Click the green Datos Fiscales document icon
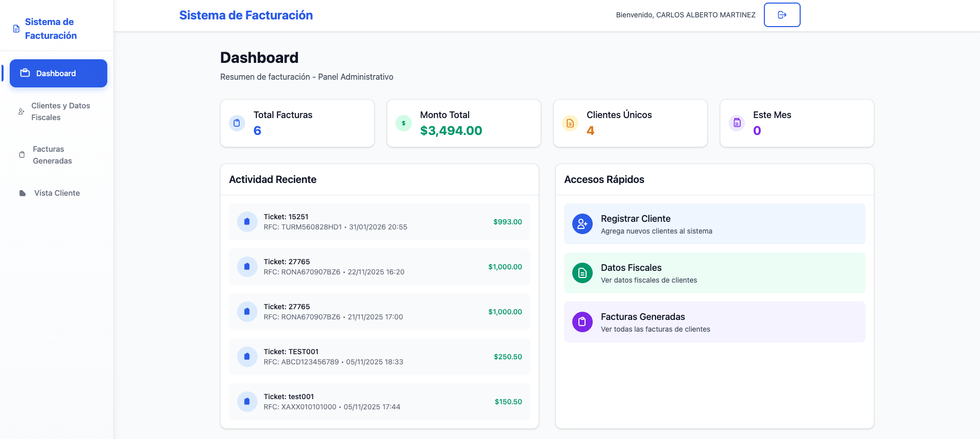 [x=582, y=273]
